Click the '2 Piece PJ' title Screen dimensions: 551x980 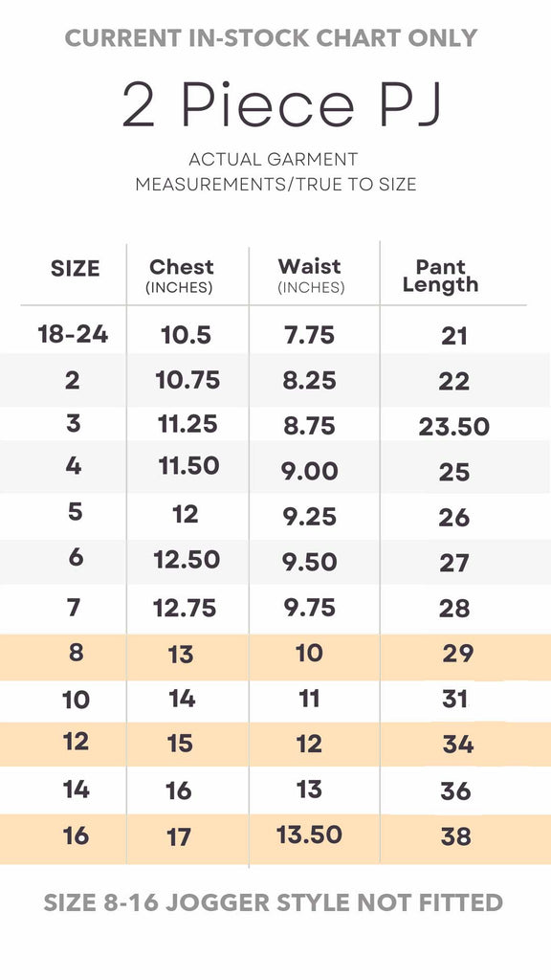pyautogui.click(x=282, y=104)
